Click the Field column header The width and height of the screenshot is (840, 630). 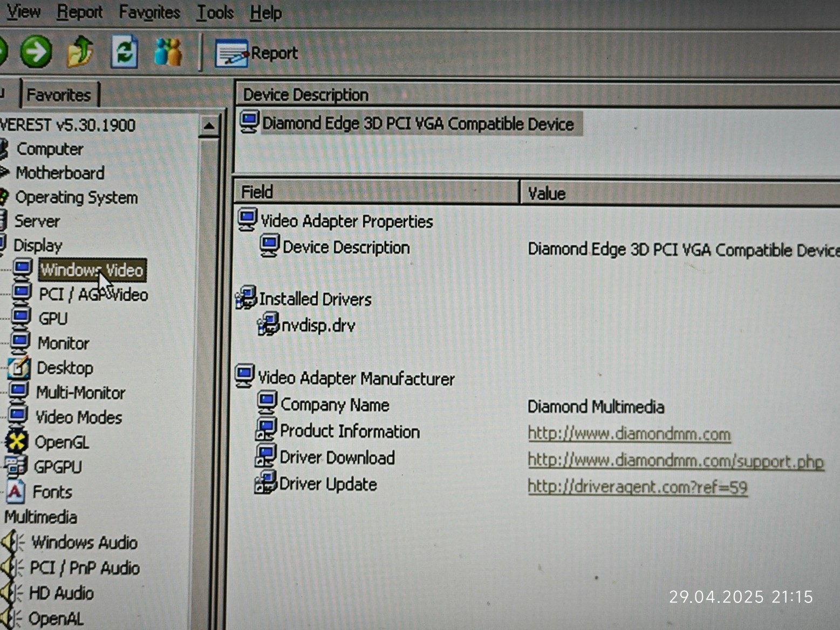[x=377, y=192]
